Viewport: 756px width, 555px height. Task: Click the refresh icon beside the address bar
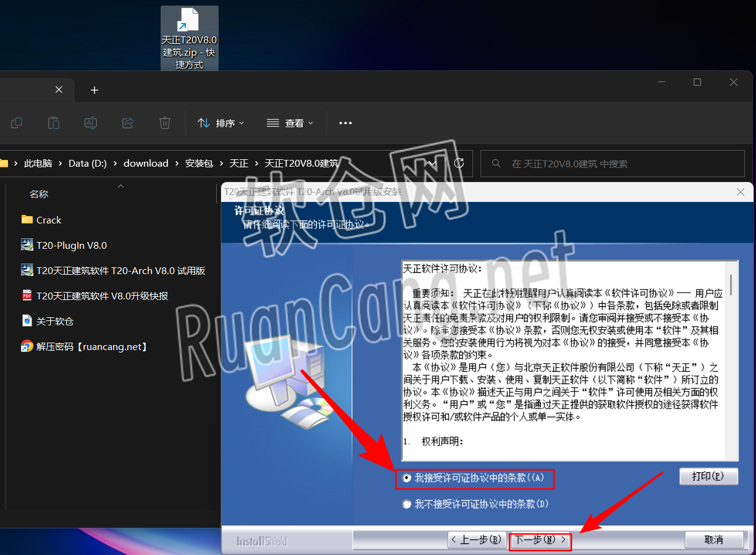(x=458, y=163)
